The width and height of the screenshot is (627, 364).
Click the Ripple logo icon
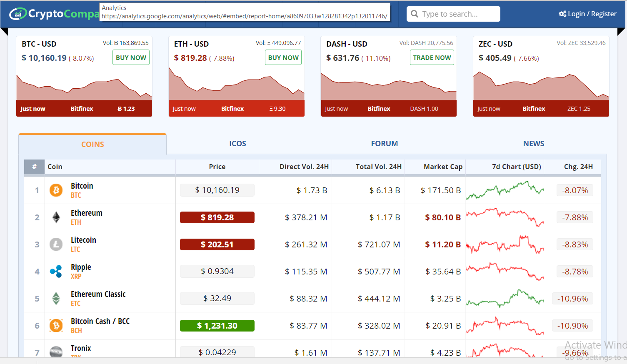click(56, 272)
